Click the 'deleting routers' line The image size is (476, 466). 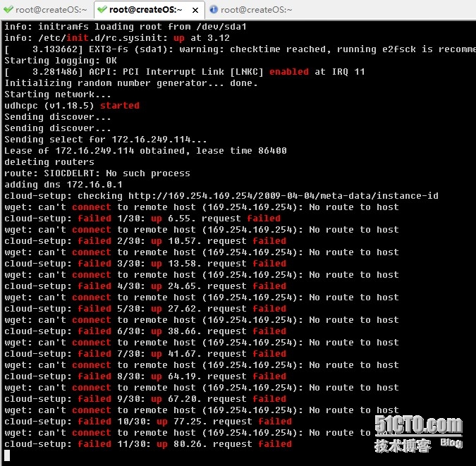49,162
